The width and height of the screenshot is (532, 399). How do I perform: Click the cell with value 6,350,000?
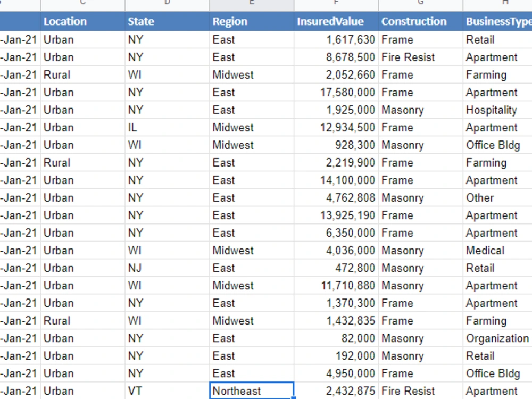point(336,233)
